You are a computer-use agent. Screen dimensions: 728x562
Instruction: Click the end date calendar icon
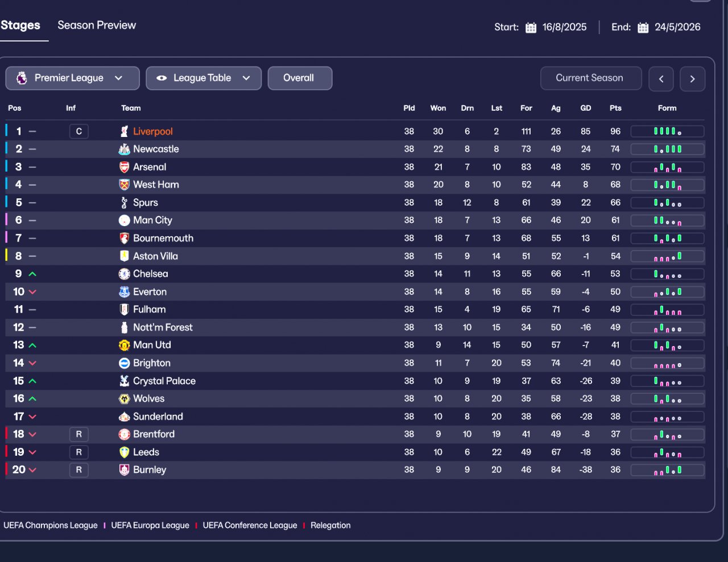pyautogui.click(x=643, y=27)
